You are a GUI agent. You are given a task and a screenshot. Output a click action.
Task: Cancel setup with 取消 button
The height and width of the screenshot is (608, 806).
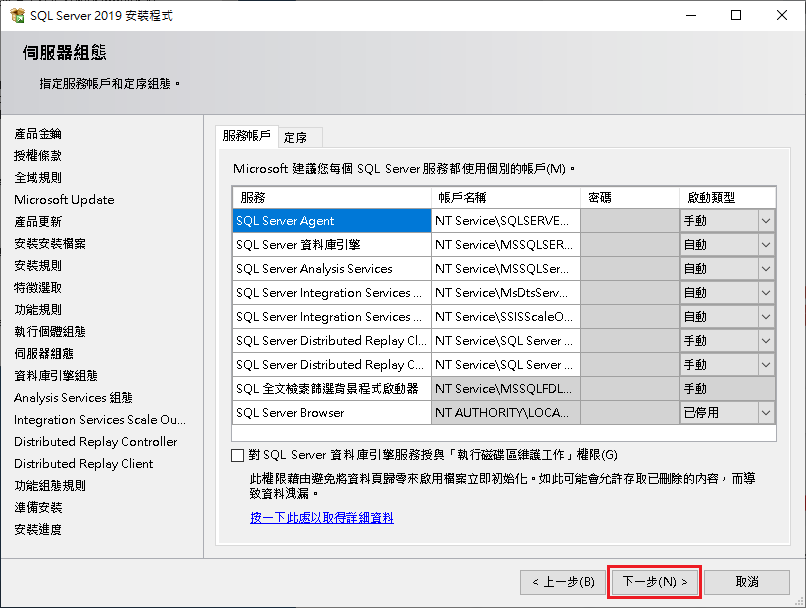click(x=746, y=582)
